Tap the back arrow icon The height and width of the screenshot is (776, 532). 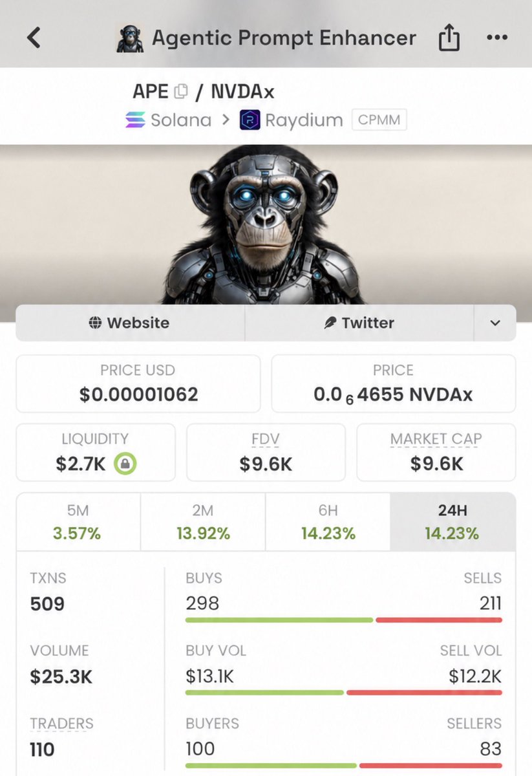[34, 38]
